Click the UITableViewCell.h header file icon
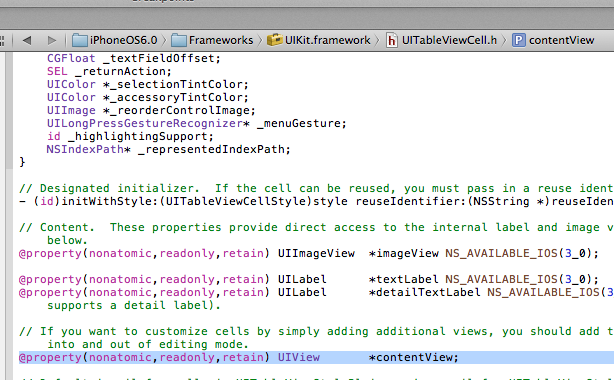 point(392,40)
